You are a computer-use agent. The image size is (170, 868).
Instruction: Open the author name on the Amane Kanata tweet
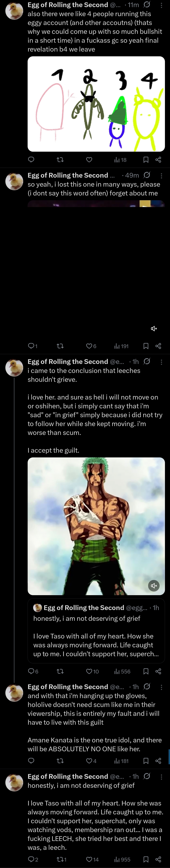tap(67, 687)
